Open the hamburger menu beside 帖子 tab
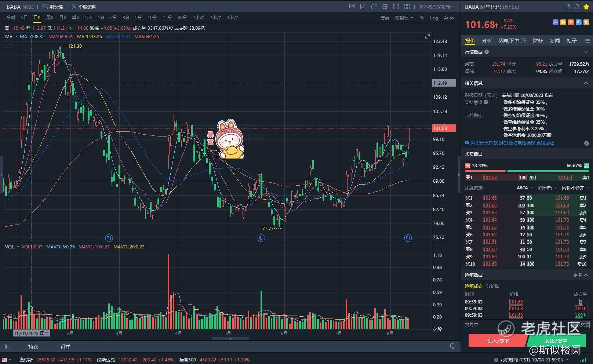The width and height of the screenshot is (593, 364). click(x=587, y=41)
